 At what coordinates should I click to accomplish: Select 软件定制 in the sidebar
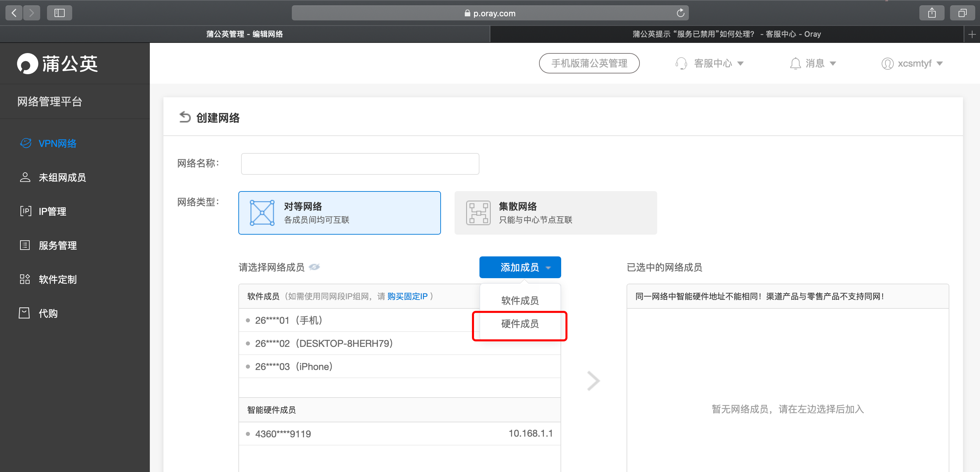58,279
